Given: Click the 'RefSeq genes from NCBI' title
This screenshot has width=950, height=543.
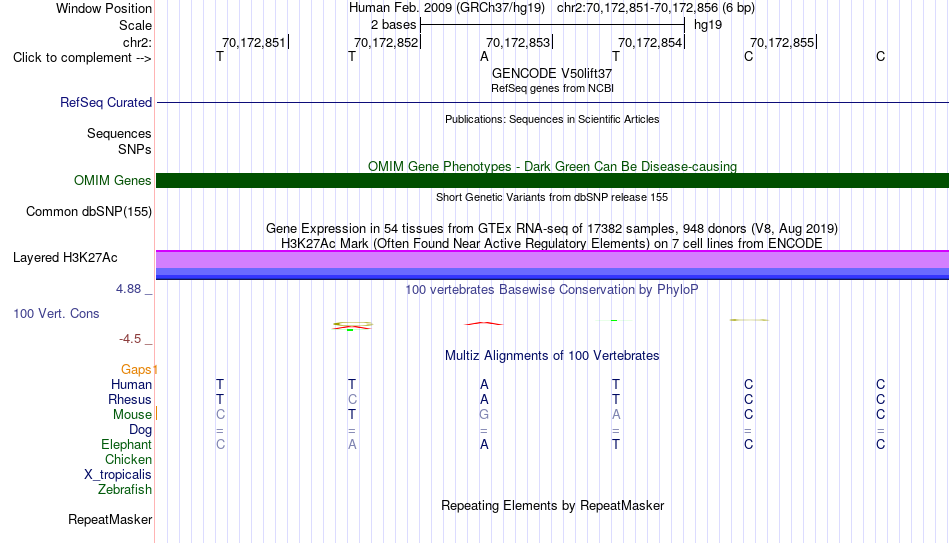Looking at the screenshot, I should [552, 88].
